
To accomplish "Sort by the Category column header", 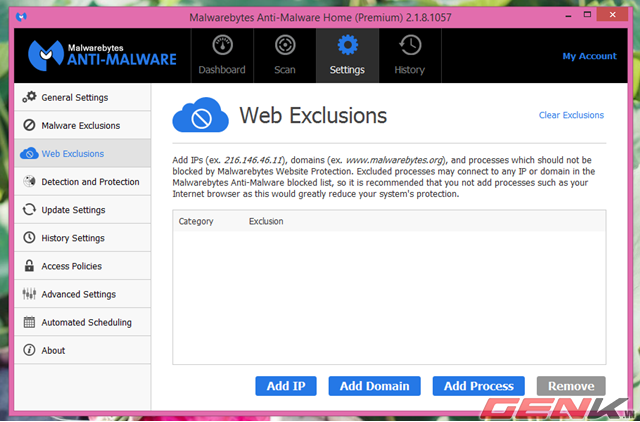I will tap(196, 221).
